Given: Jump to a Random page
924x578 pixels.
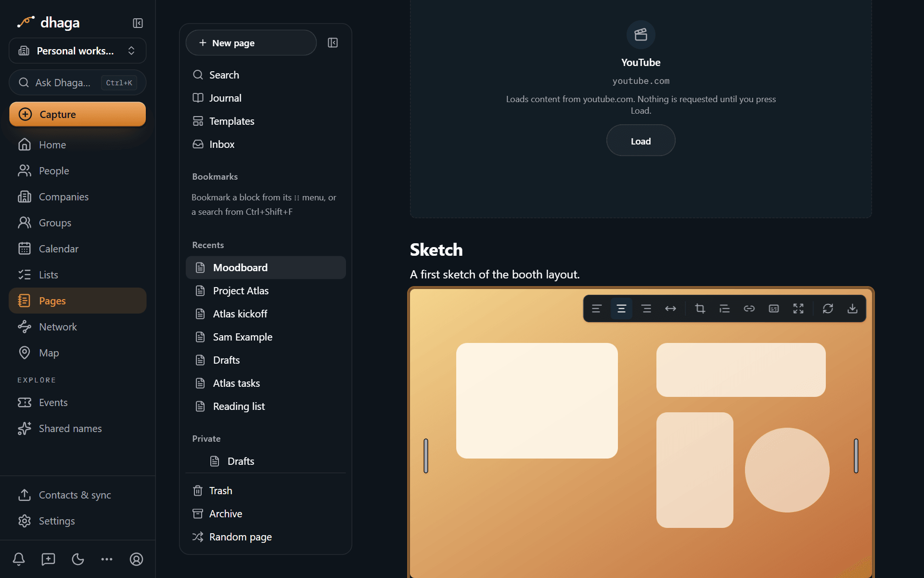Looking at the screenshot, I should click(266, 537).
